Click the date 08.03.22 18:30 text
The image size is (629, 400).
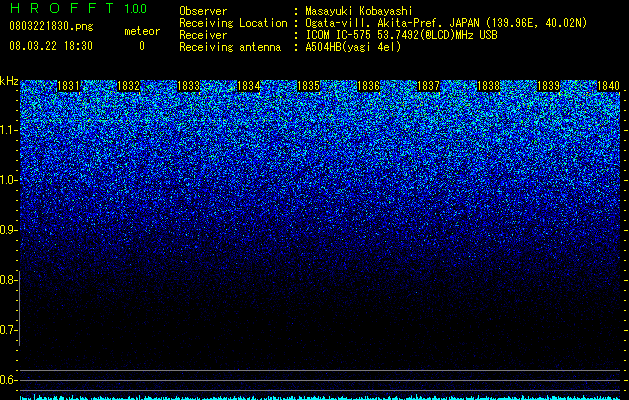(x=51, y=46)
